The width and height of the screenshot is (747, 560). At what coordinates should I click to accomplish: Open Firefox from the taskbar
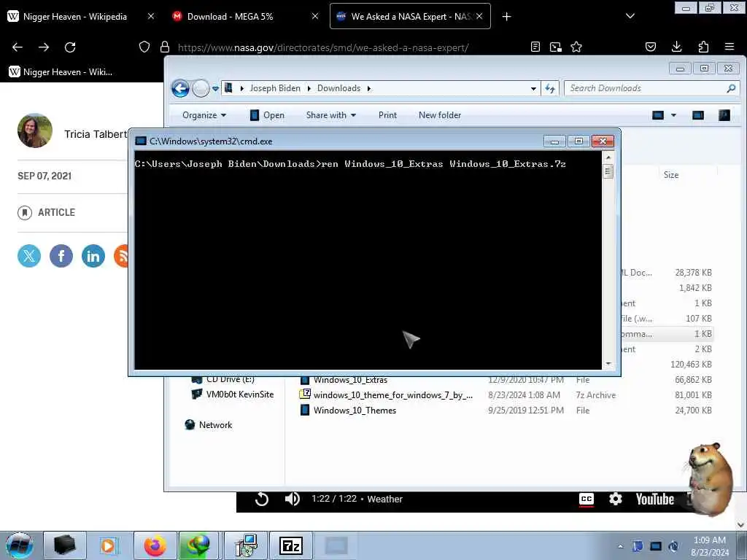point(155,545)
